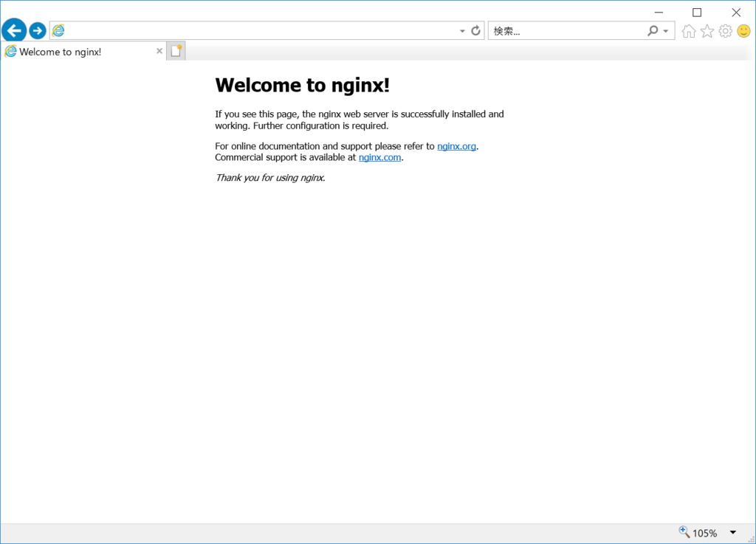Image resolution: width=756 pixels, height=544 pixels.
Task: Open Favorites star icon
Action: click(707, 31)
